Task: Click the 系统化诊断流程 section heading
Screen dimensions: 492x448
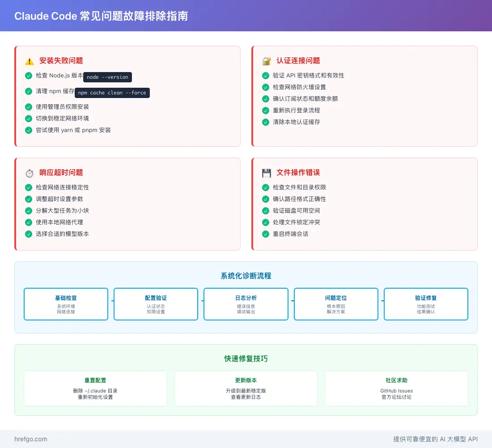Action: [246, 276]
